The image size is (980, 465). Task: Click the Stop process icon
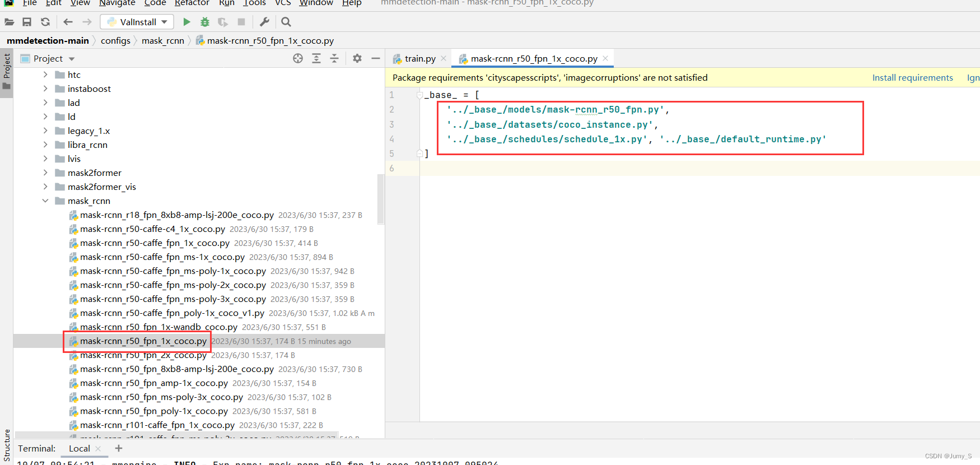241,22
